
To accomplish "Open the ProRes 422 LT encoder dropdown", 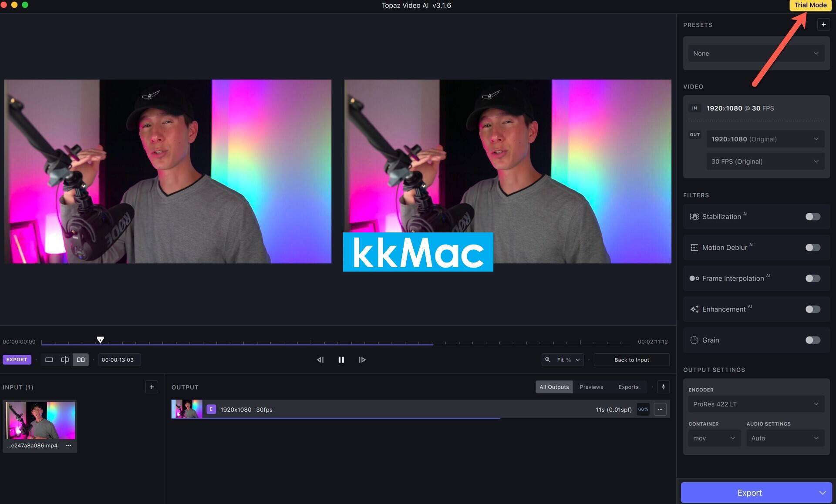I will click(x=756, y=404).
